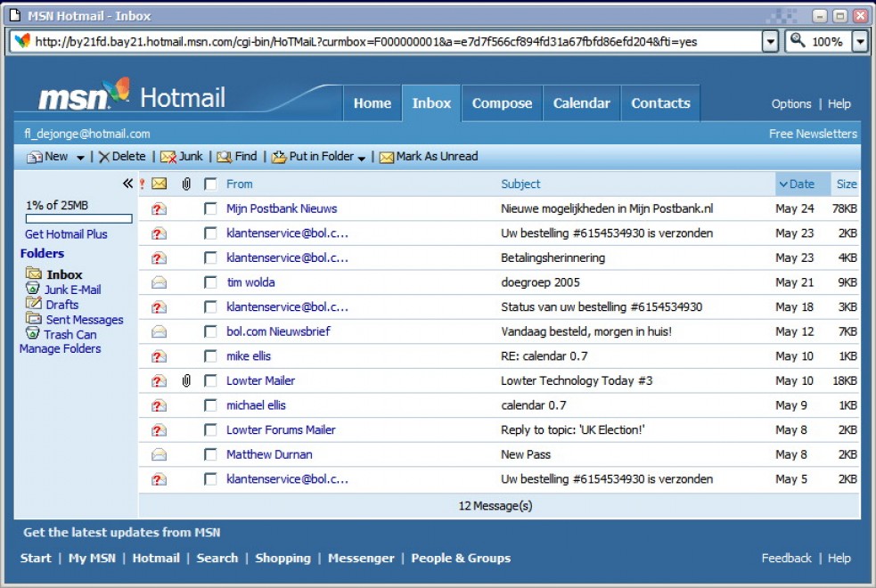Click the Junk mail icon in toolbar
This screenshot has width=876, height=588.
point(168,158)
